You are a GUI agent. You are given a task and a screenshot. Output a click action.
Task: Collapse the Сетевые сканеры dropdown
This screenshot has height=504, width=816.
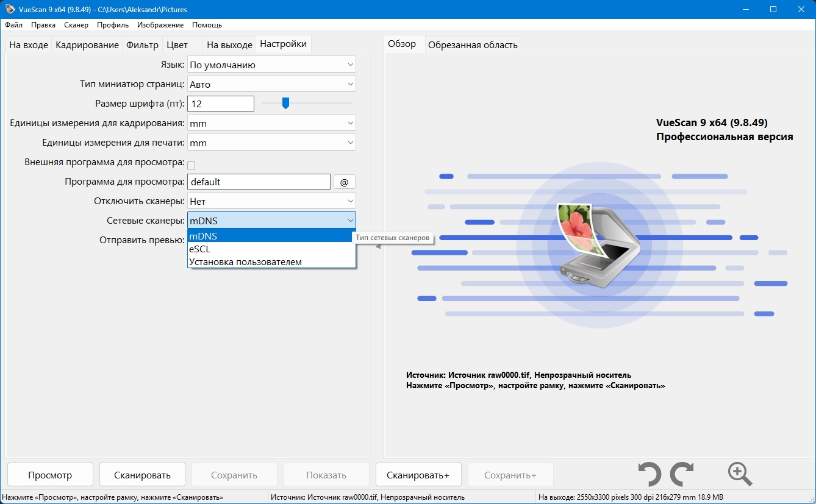tap(271, 220)
